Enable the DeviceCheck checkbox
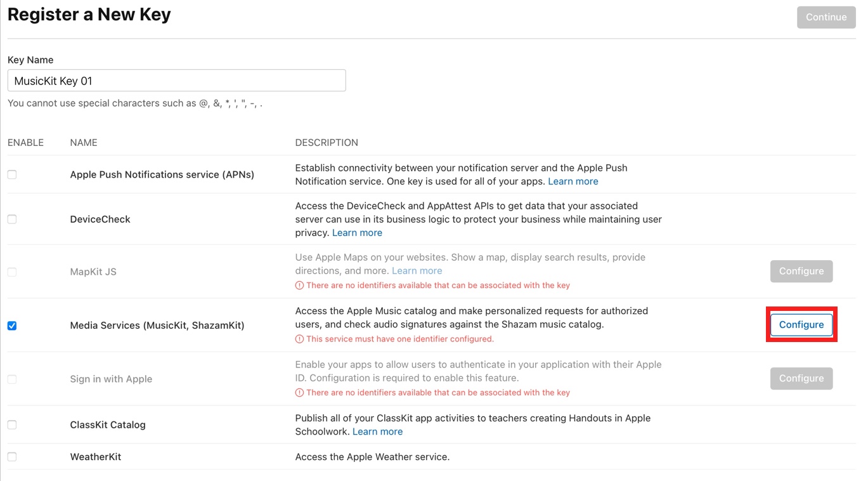Image resolution: width=868 pixels, height=481 pixels. [x=12, y=219]
